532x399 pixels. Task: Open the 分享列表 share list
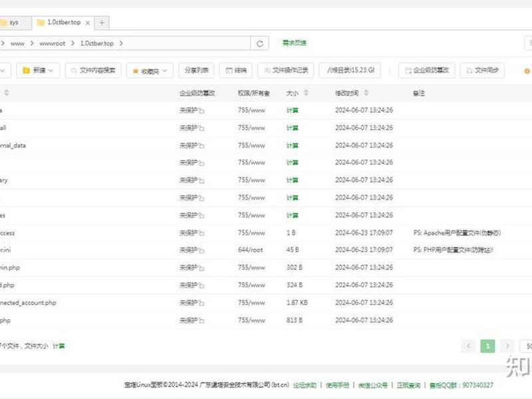[196, 70]
